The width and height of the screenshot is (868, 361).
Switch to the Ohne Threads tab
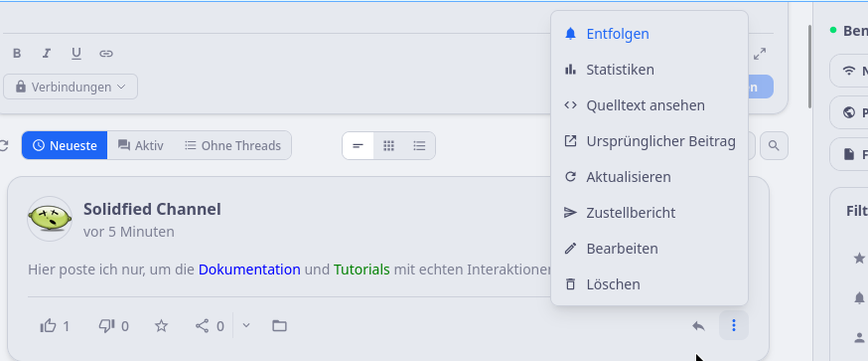tap(232, 146)
